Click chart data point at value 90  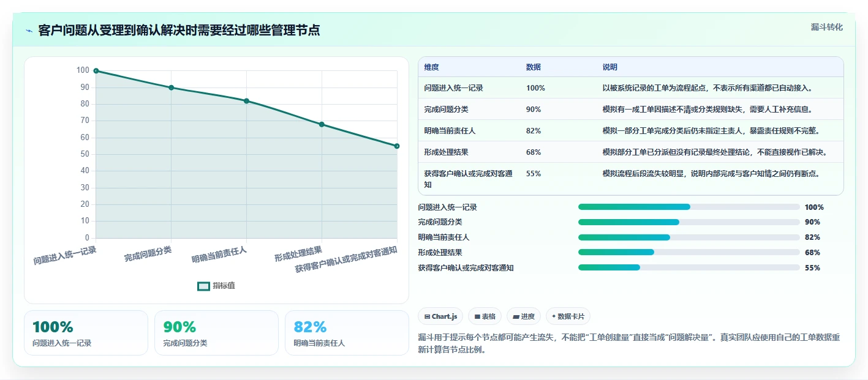[172, 88]
